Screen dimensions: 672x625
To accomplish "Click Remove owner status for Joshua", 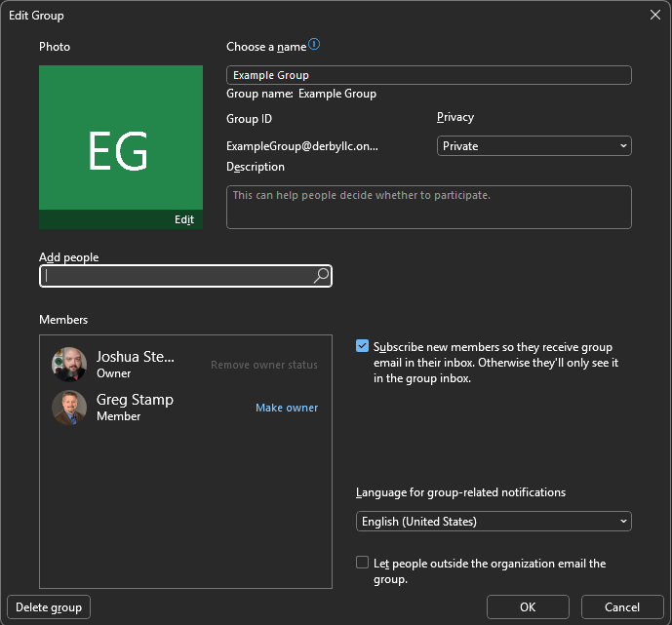I will [264, 365].
